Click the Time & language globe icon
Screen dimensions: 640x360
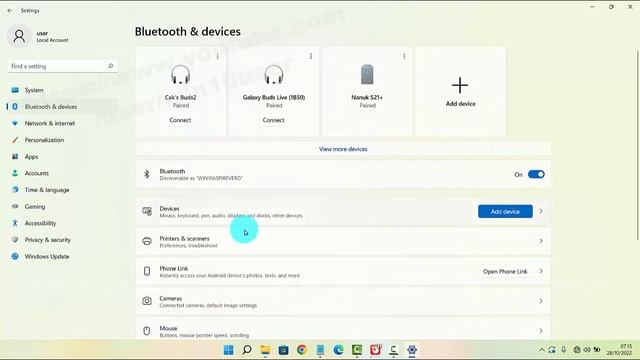tap(15, 190)
